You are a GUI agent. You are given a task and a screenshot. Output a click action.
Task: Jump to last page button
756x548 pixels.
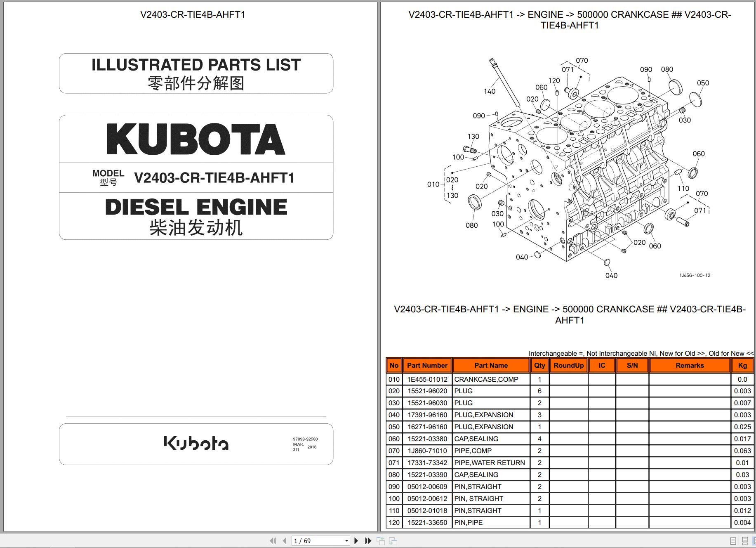tap(368, 541)
